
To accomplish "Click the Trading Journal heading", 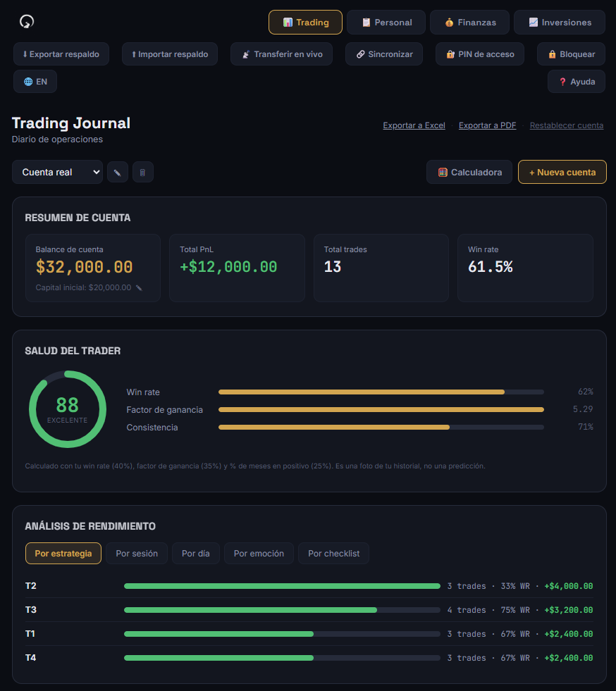I will coord(71,123).
